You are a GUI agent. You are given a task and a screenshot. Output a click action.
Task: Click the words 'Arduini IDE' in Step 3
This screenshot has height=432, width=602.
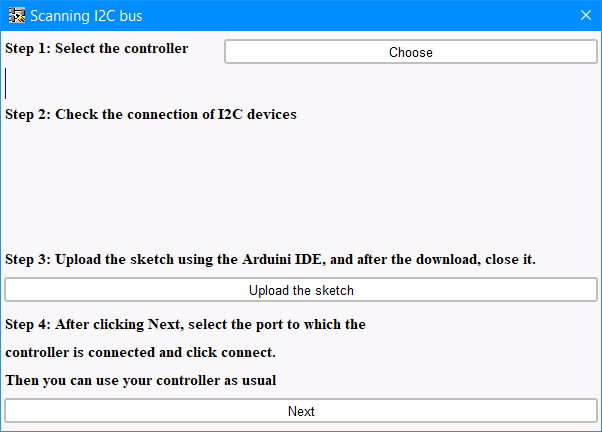(281, 259)
